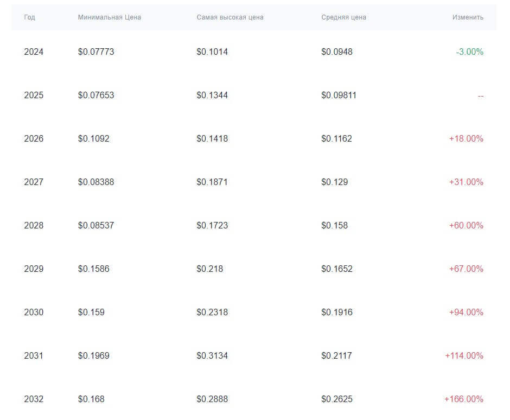Click the $0.1586 minimum price for 2029
Image resolution: width=510 pixels, height=420 pixels.
pyautogui.click(x=93, y=269)
